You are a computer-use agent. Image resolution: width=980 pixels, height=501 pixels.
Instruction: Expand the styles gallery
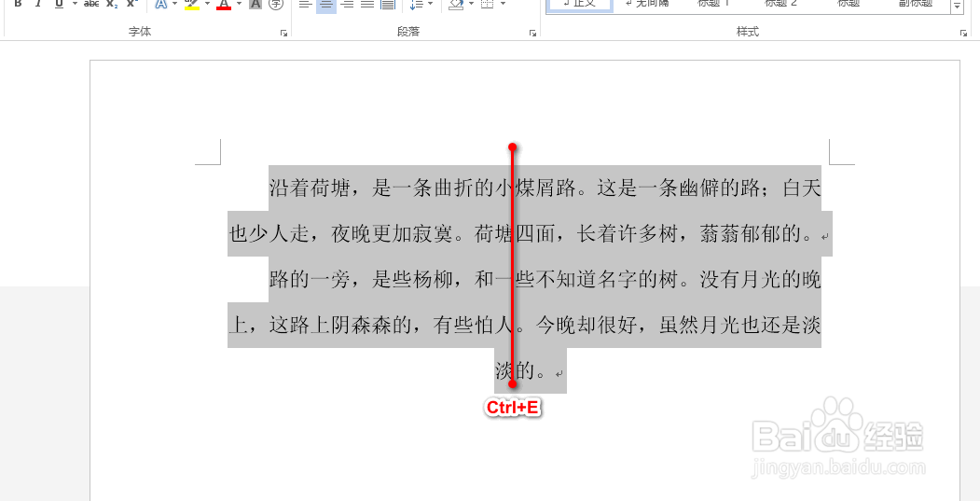[957, 6]
